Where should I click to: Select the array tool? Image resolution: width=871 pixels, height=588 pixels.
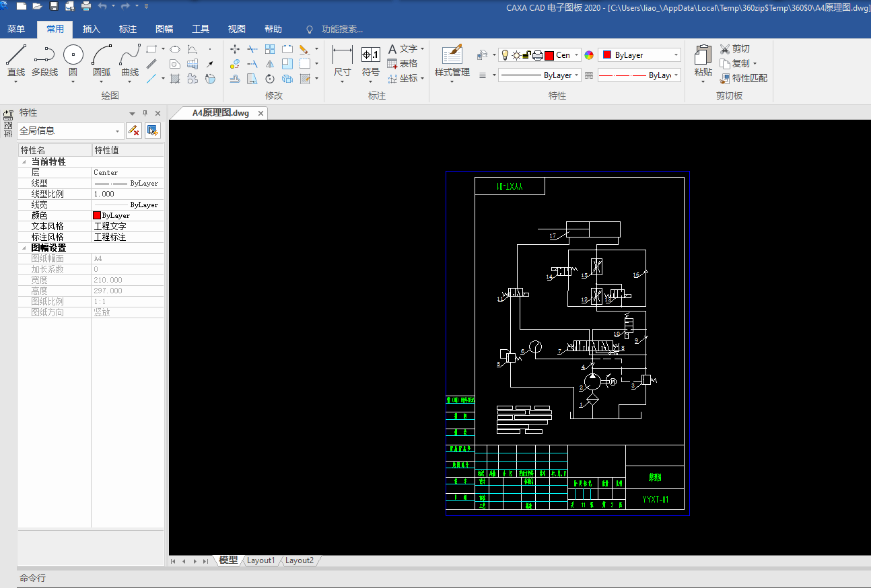coord(270,49)
